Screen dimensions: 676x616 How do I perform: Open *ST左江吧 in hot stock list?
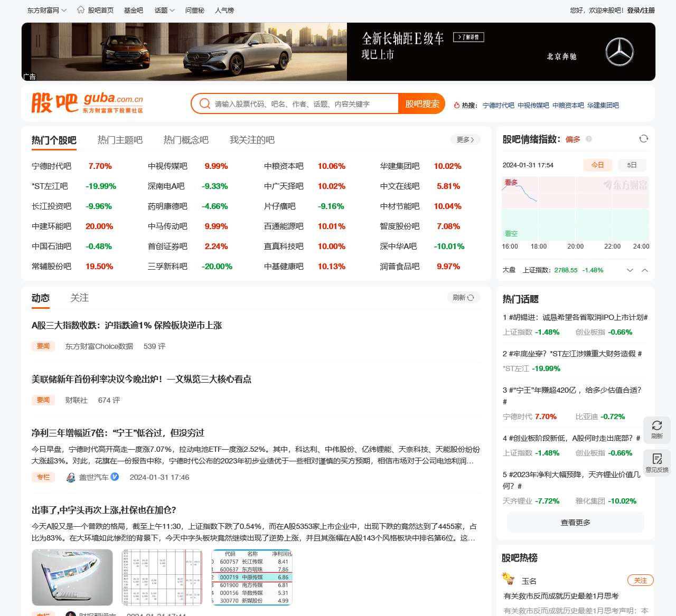click(50, 186)
